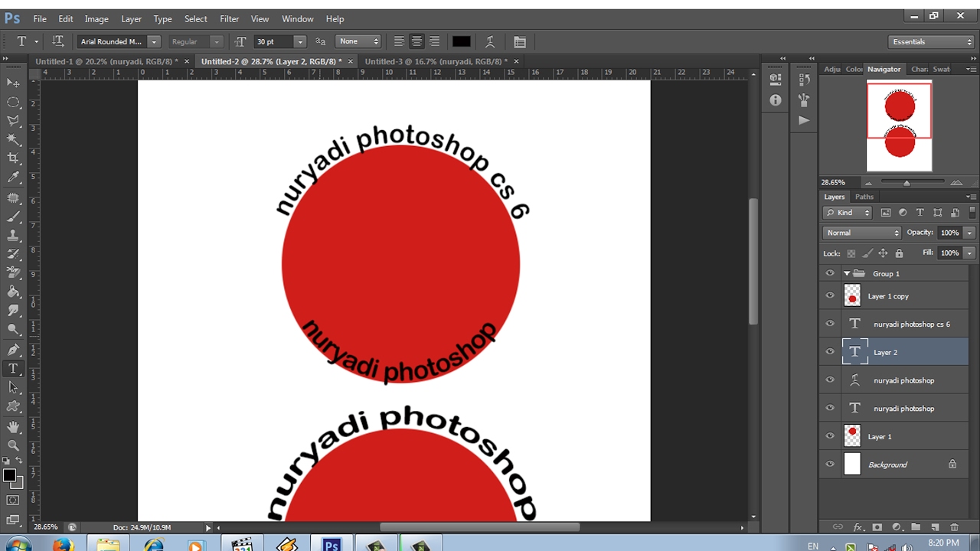
Task: Click the Add layer style fx icon
Action: click(858, 527)
